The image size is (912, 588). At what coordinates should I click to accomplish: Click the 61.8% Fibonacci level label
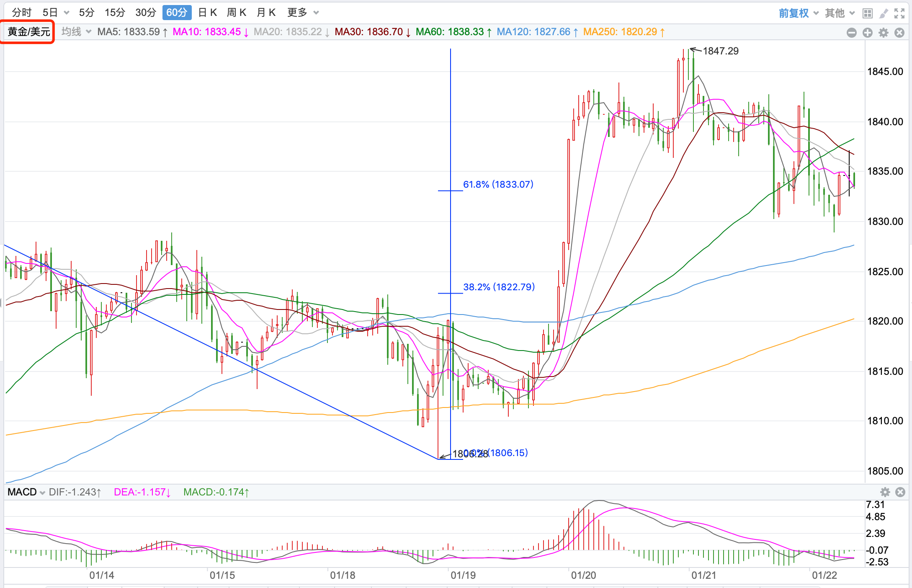pos(498,184)
